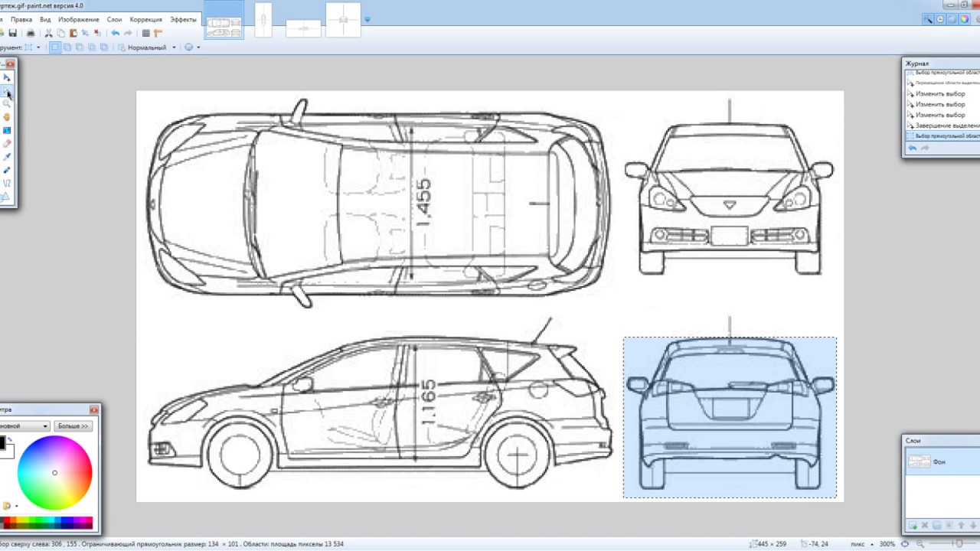The height and width of the screenshot is (551, 980).
Task: Close the Tools floating window
Action: point(11,64)
